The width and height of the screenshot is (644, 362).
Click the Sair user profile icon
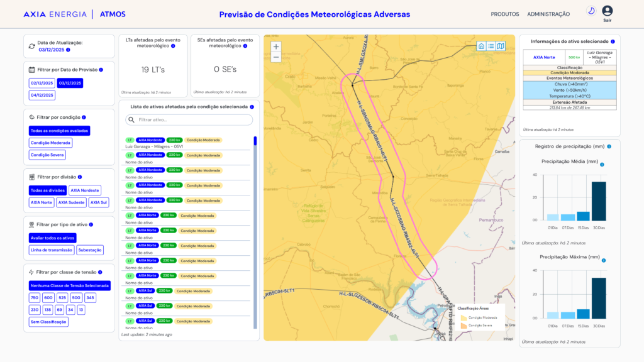pyautogui.click(x=607, y=11)
